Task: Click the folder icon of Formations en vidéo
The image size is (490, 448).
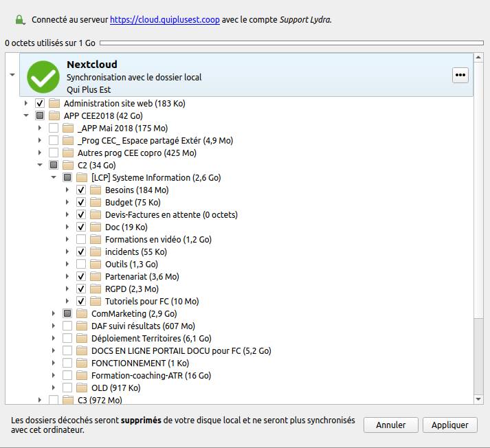Action: click(x=96, y=239)
